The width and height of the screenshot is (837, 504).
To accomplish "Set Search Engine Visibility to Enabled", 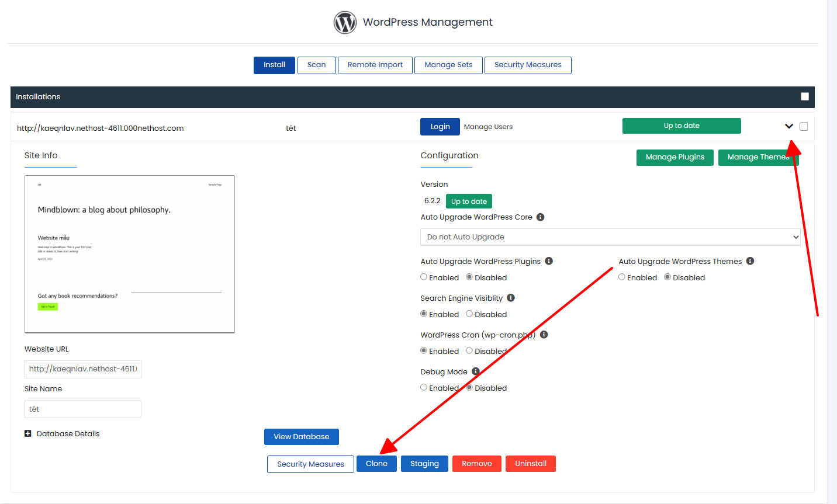I will click(x=424, y=314).
